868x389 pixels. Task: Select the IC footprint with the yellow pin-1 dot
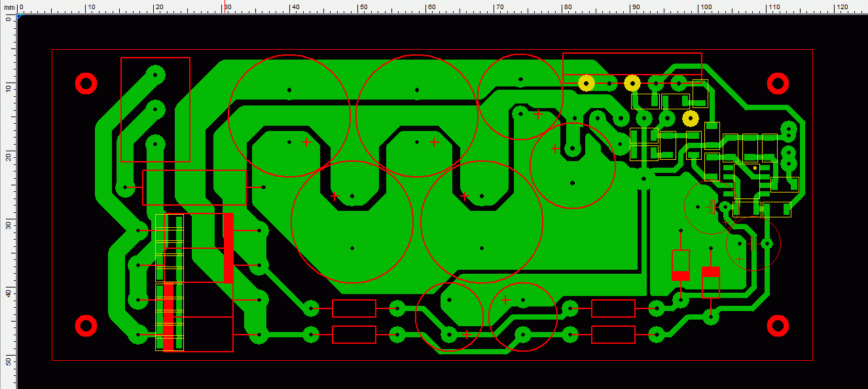pyautogui.click(x=748, y=181)
